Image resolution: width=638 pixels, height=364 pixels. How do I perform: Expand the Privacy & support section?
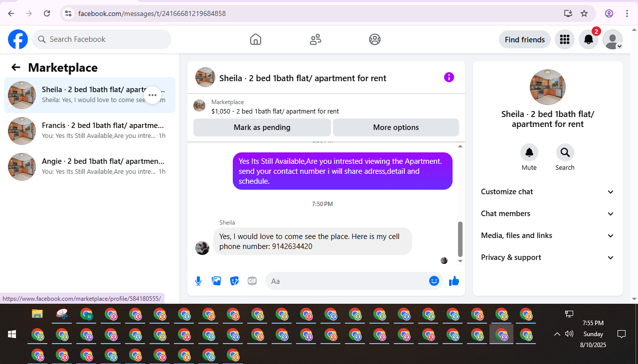point(548,257)
